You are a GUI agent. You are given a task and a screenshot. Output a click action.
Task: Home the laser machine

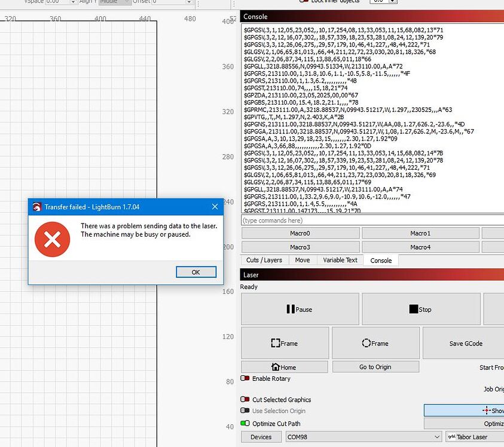[285, 366]
